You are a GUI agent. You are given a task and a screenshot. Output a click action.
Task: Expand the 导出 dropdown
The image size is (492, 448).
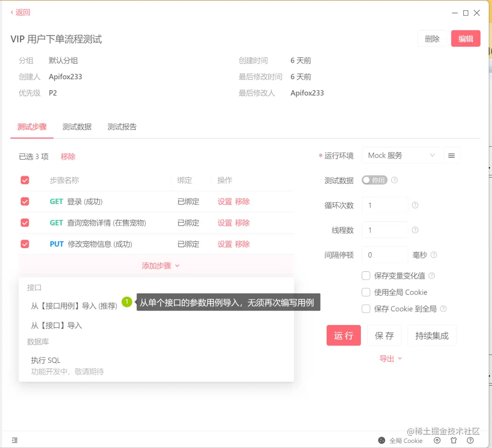click(390, 359)
